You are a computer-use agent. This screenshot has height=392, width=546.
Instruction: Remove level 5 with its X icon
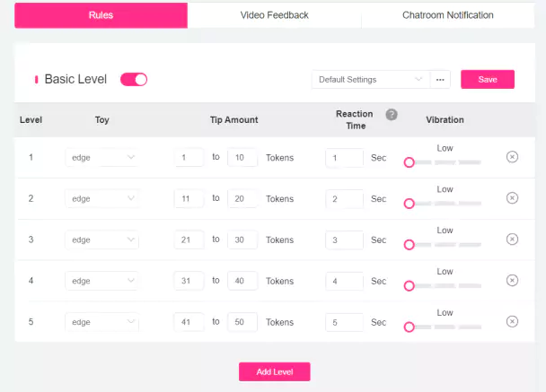pos(512,321)
